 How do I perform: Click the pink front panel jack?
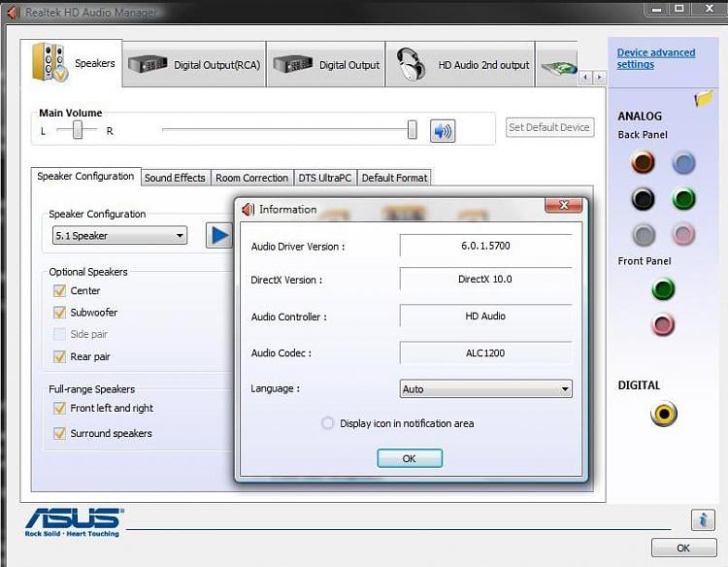[663, 324]
